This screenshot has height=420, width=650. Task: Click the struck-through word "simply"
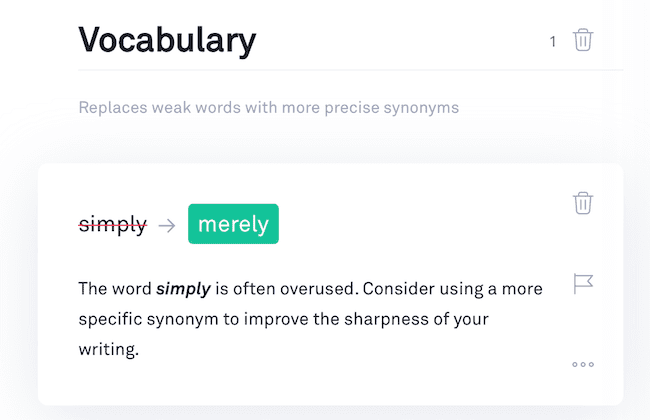pyautogui.click(x=113, y=225)
